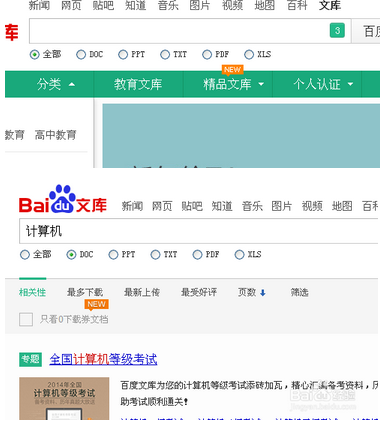The width and height of the screenshot is (380, 428).
Task: Open the 筛选 filter option
Action: point(299,293)
